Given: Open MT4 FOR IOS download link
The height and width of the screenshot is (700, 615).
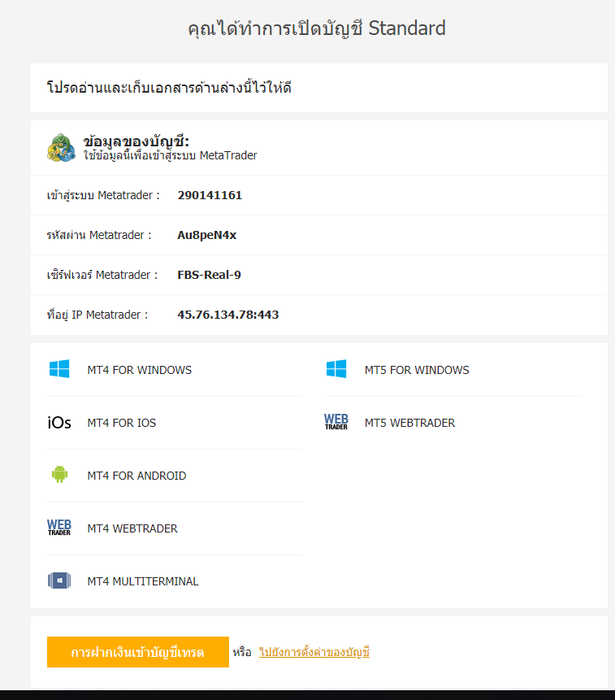Looking at the screenshot, I should [x=122, y=423].
